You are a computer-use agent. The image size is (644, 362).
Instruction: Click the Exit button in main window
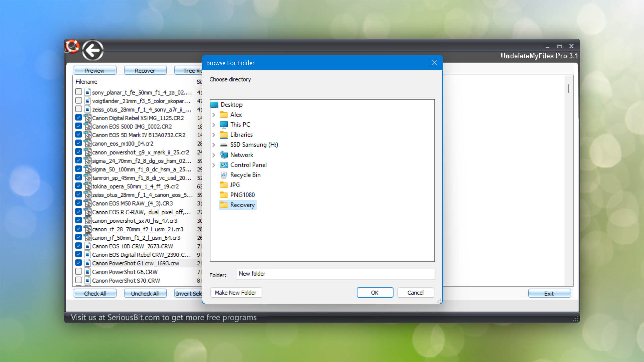[549, 293]
